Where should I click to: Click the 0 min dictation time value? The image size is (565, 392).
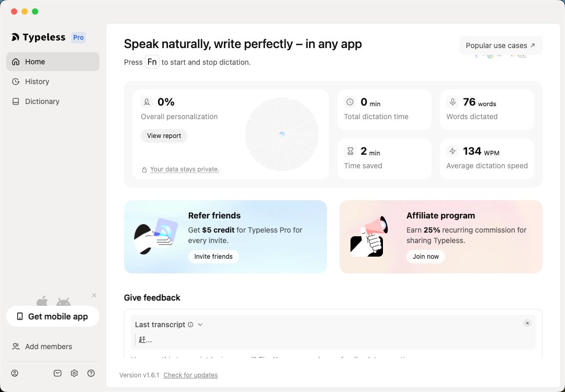pyautogui.click(x=370, y=102)
